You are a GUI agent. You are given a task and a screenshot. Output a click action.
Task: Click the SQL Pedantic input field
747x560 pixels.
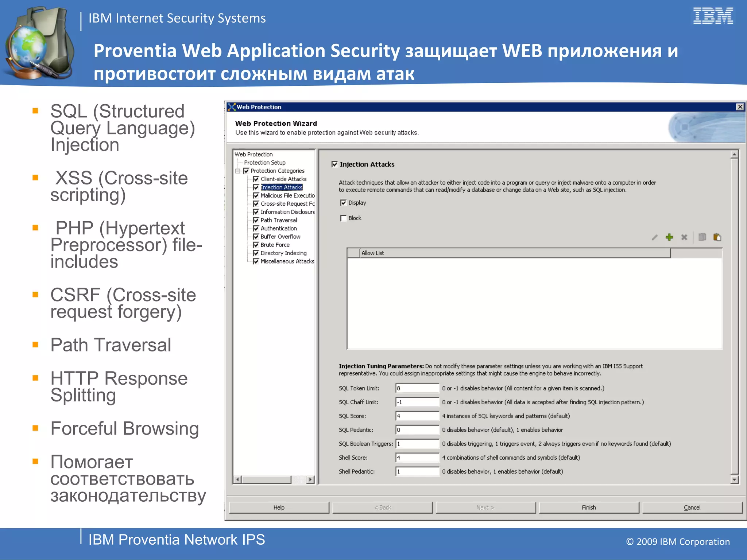pos(417,430)
